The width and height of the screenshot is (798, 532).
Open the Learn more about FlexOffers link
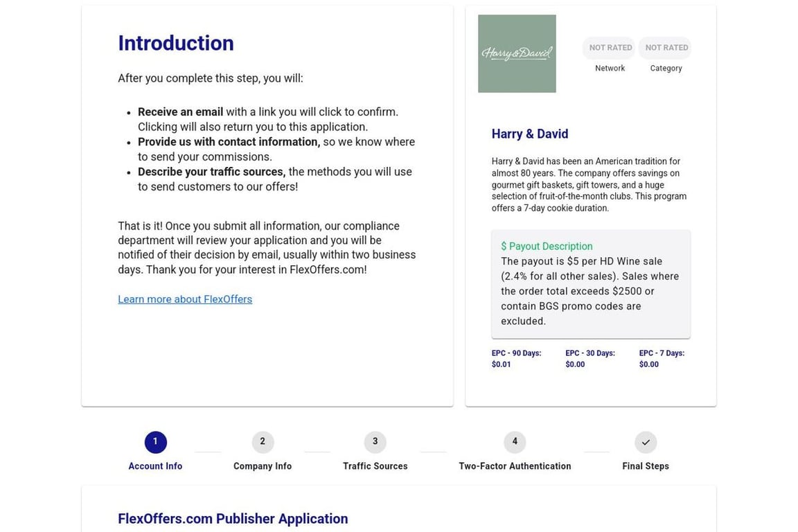pos(185,299)
